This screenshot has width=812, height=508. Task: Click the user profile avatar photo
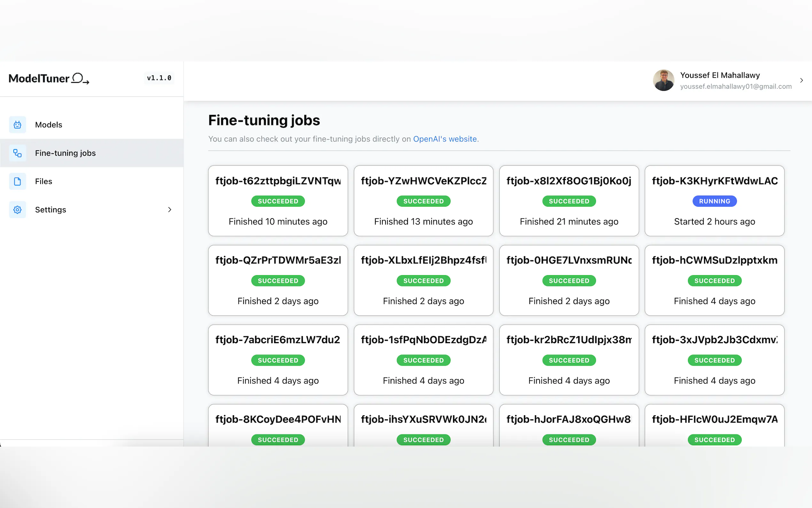[x=663, y=80]
